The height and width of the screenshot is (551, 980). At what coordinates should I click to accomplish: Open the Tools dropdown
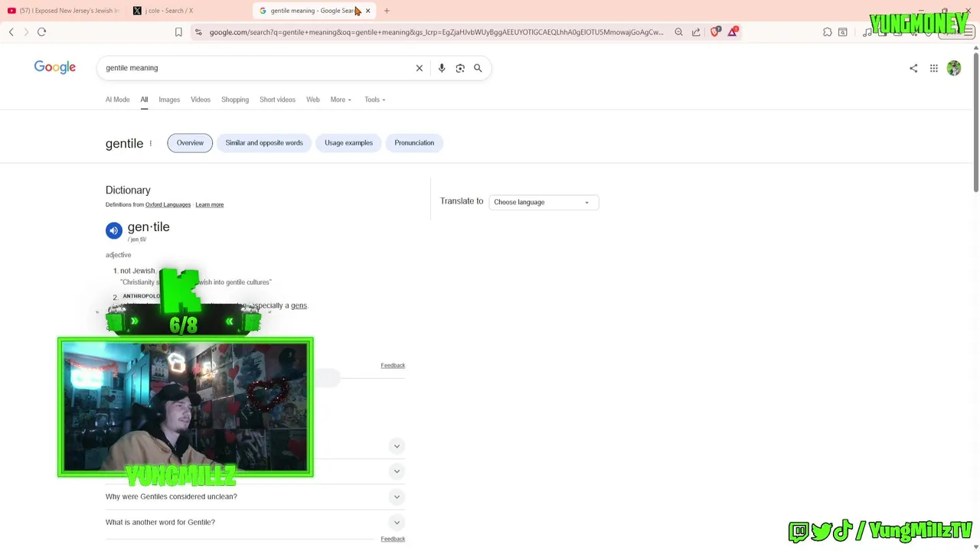coord(374,99)
